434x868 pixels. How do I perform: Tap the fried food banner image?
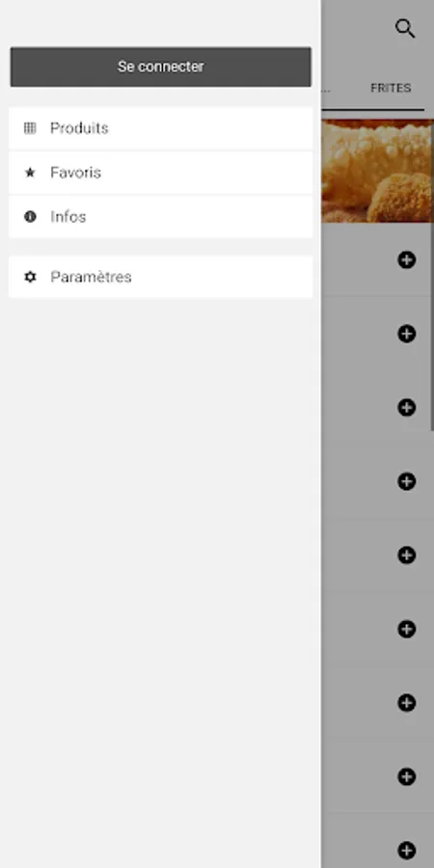coord(377,171)
